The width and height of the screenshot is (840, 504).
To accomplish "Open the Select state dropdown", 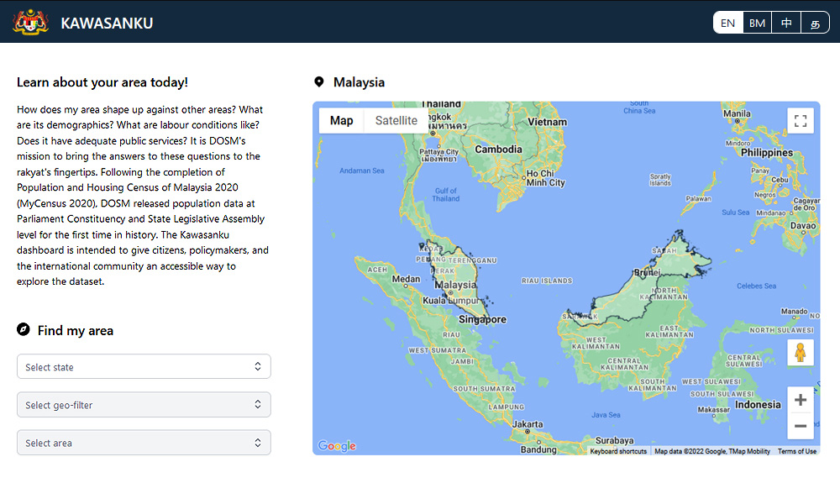I will 144,367.
